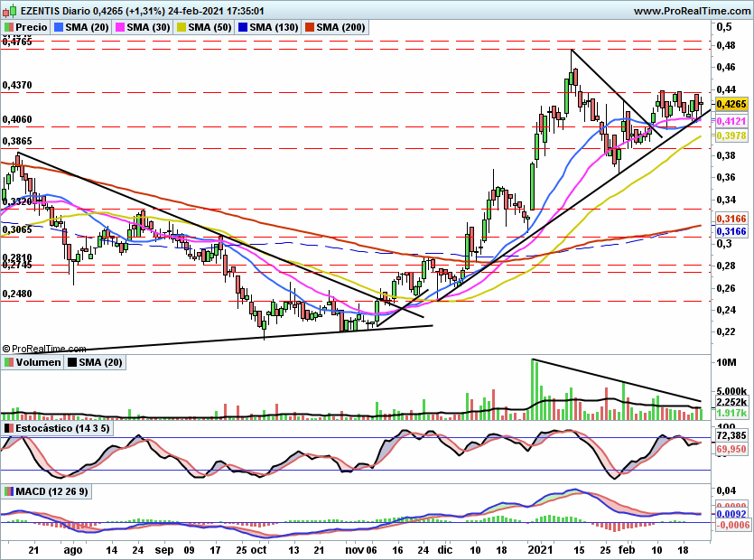Screen dimensions: 754x560
Task: Click the blue SMA value tag 0,3166
Action: tap(731, 232)
